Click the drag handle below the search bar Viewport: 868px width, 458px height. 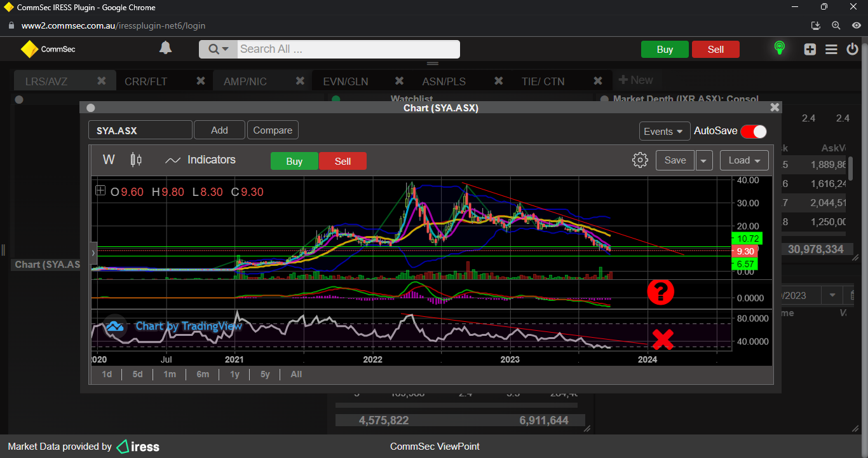click(x=433, y=64)
